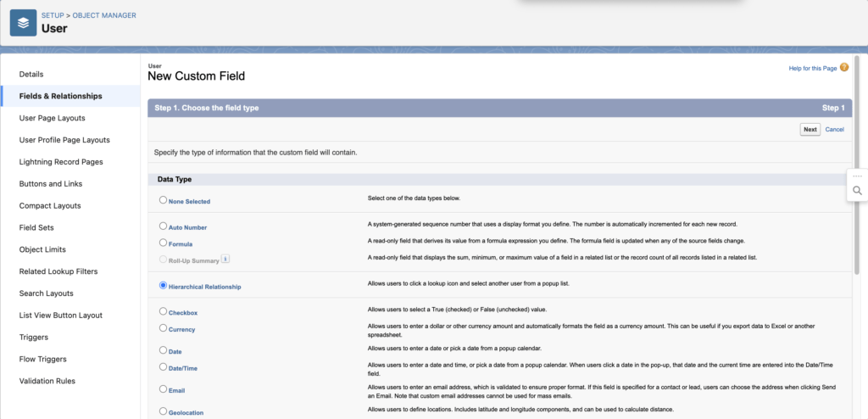Click the Help for this Page question icon

[843, 67]
